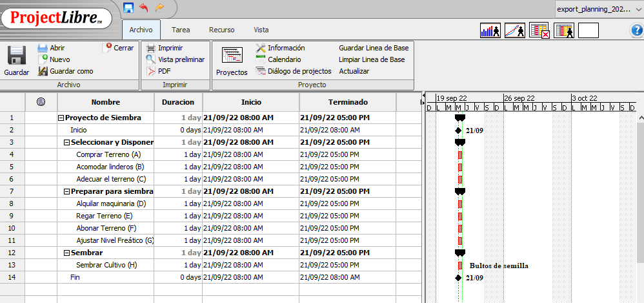
Task: Switch to the Recurso ribbon tab
Action: tap(221, 30)
